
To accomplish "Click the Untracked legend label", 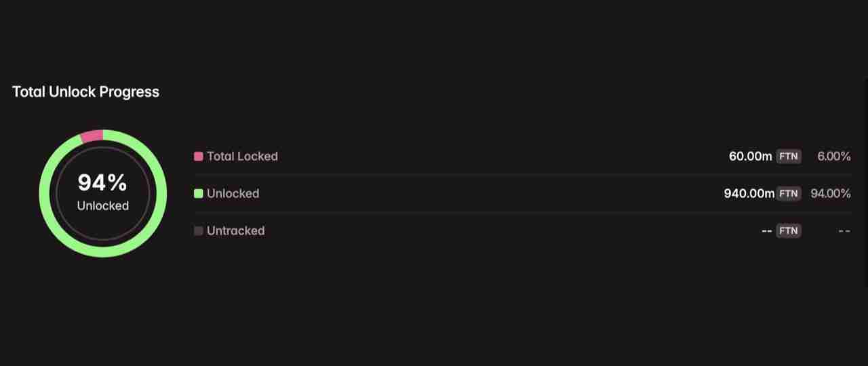I will click(235, 231).
